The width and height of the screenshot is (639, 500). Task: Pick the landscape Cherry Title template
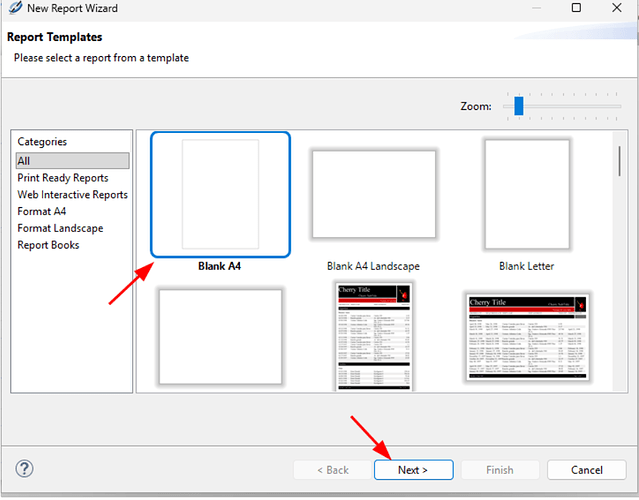tap(526, 336)
